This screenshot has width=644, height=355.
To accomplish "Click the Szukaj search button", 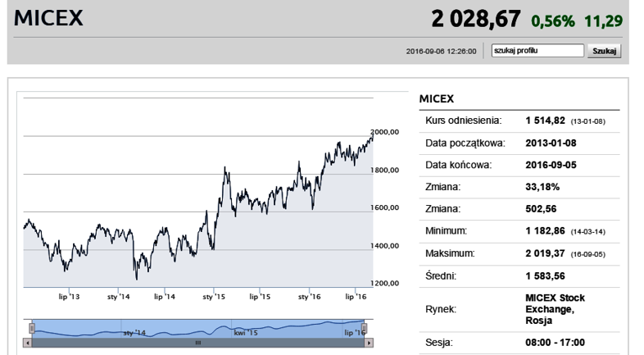I will (x=604, y=51).
